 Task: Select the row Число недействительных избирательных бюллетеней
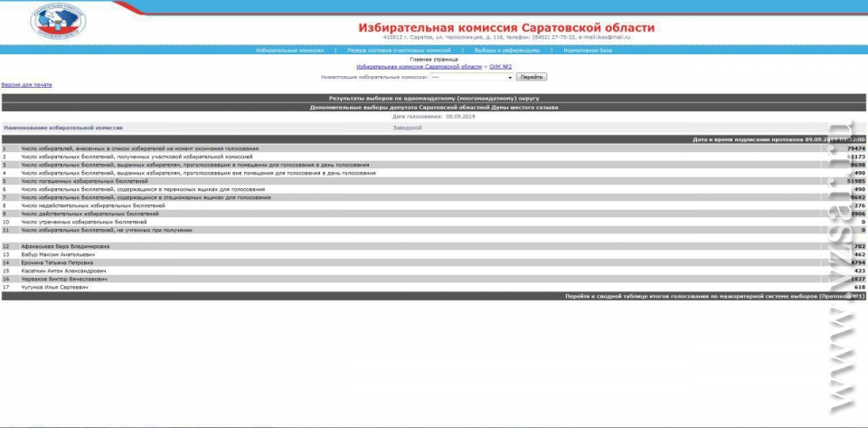pyautogui.click(x=433, y=205)
